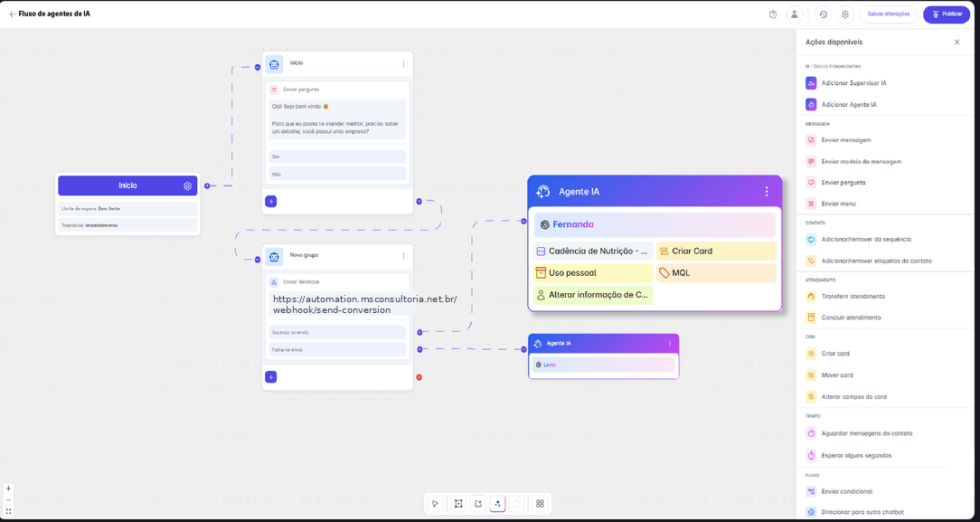The height and width of the screenshot is (522, 980).
Task: Click the Publicar button
Action: click(947, 14)
